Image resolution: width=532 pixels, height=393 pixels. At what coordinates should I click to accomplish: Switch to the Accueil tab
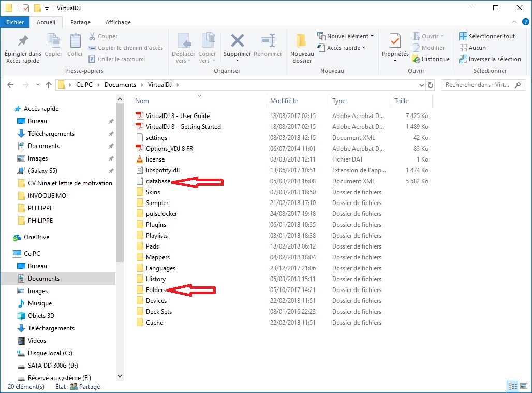click(x=46, y=22)
